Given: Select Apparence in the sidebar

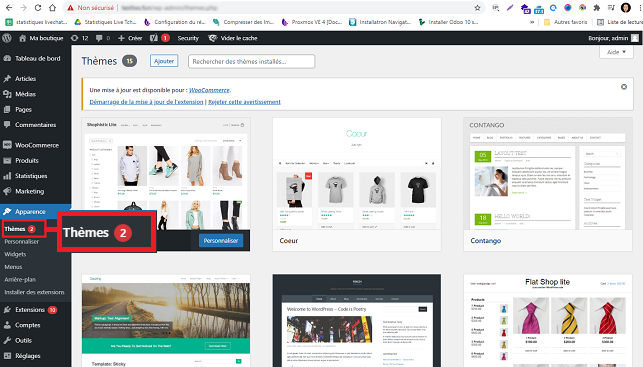Looking at the screenshot, I should click(30, 212).
